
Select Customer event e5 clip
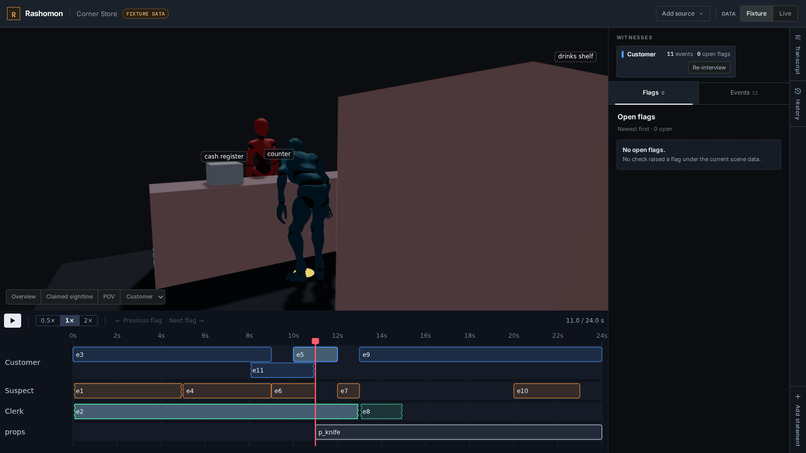[315, 354]
